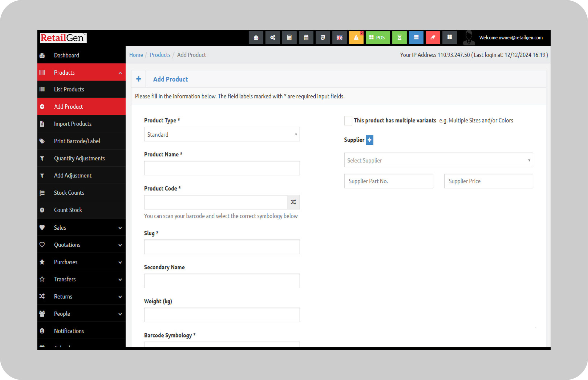Screen dimensions: 588x380
Task: Enable the multiple variants checkbox
Action: [348, 121]
